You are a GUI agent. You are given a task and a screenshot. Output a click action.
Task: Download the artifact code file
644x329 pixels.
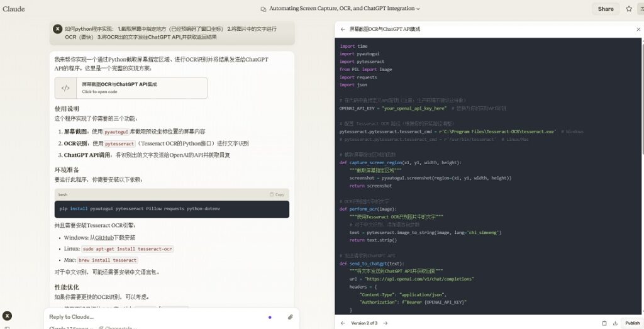point(615,323)
